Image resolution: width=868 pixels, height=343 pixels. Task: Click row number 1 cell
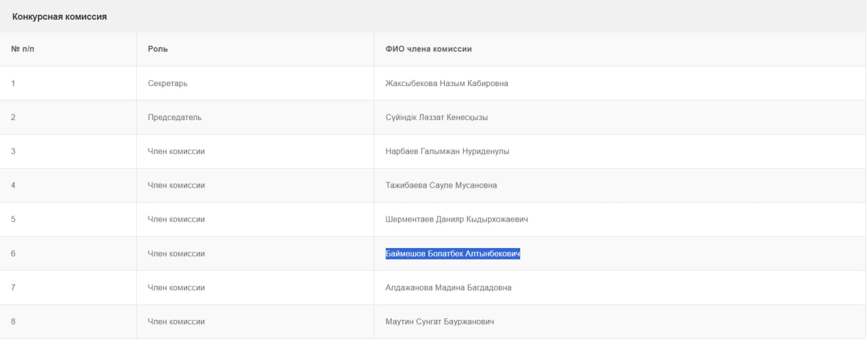click(x=14, y=83)
